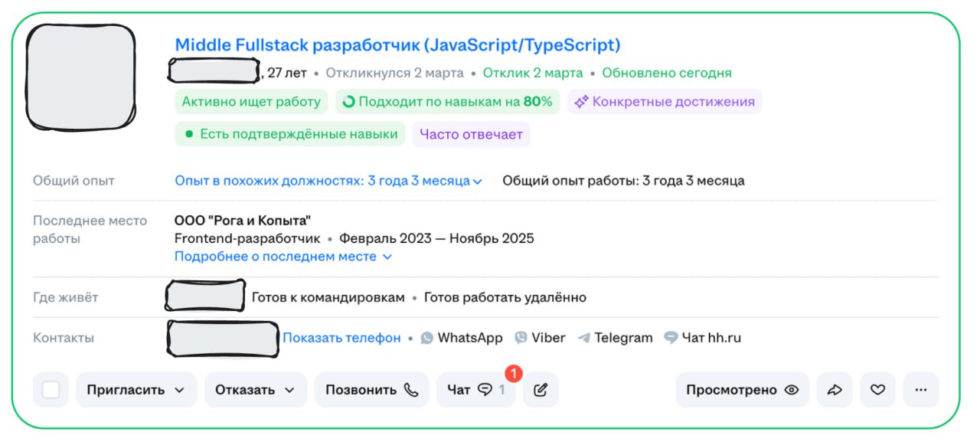Open the three-dots more options menu

(x=921, y=390)
